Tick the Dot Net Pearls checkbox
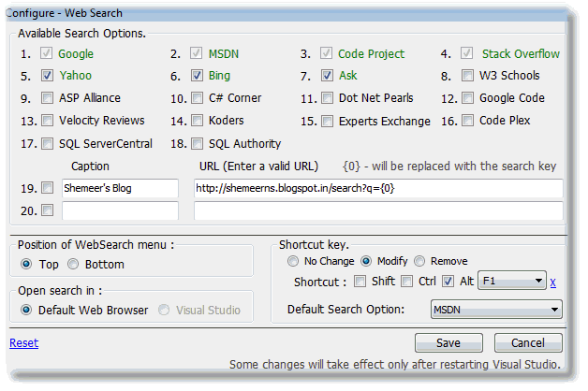Viewport: 588px width, 391px height. point(327,97)
